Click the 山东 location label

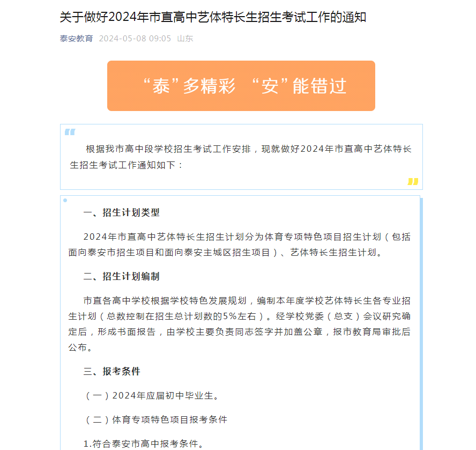coord(185,39)
